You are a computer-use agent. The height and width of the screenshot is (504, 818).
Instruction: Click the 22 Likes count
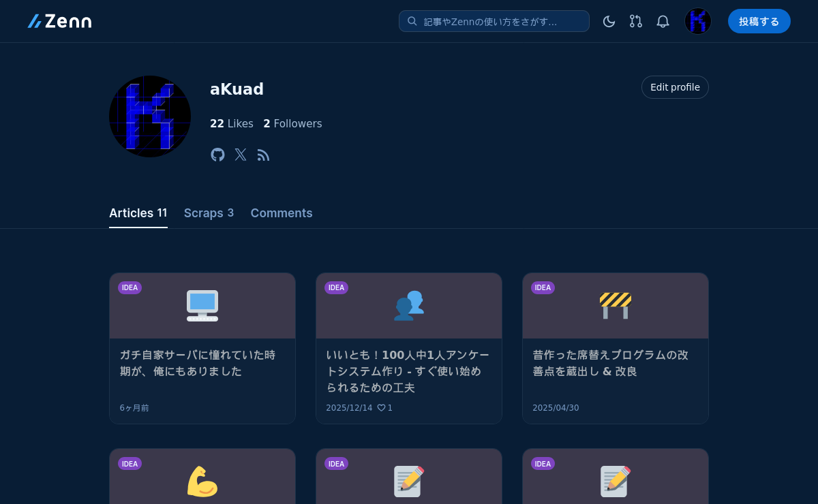click(232, 123)
